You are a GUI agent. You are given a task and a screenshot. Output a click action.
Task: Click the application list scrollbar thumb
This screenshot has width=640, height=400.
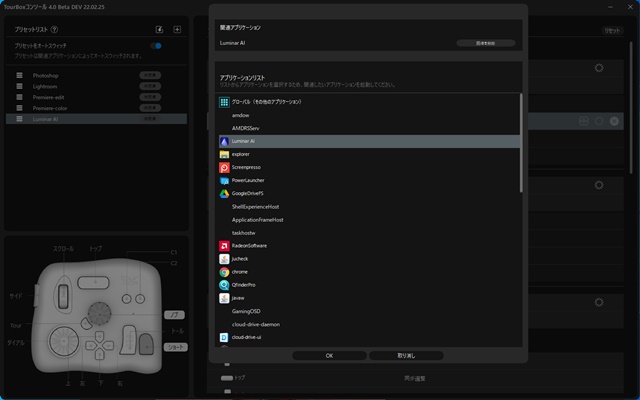point(521,143)
